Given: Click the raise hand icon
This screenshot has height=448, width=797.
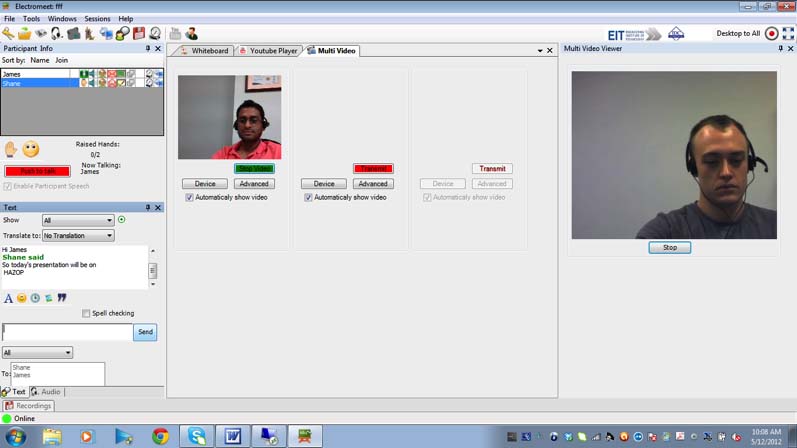Looking at the screenshot, I should click(11, 149).
